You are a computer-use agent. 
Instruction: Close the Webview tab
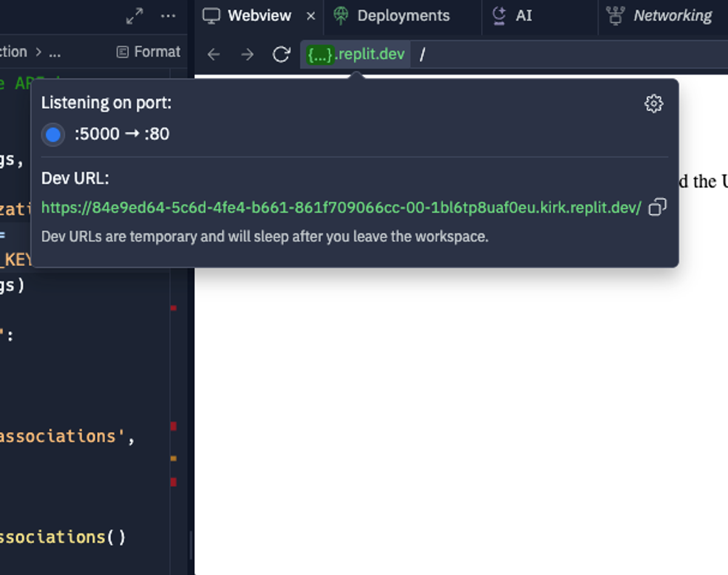tap(311, 15)
